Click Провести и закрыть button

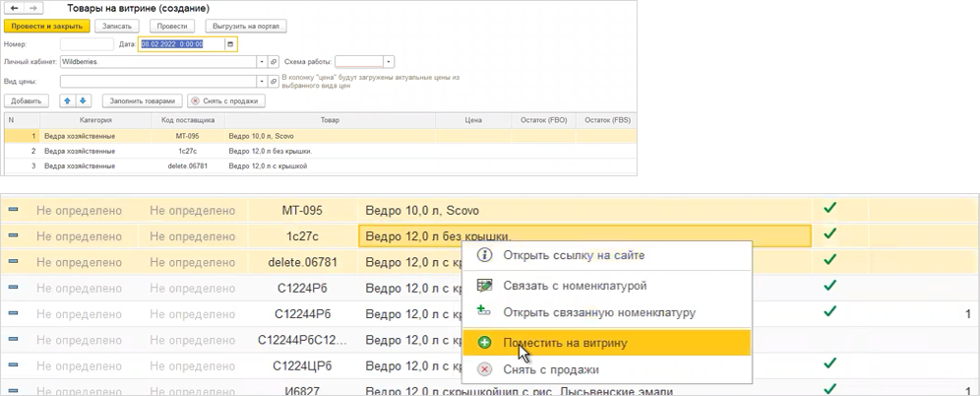click(x=47, y=27)
